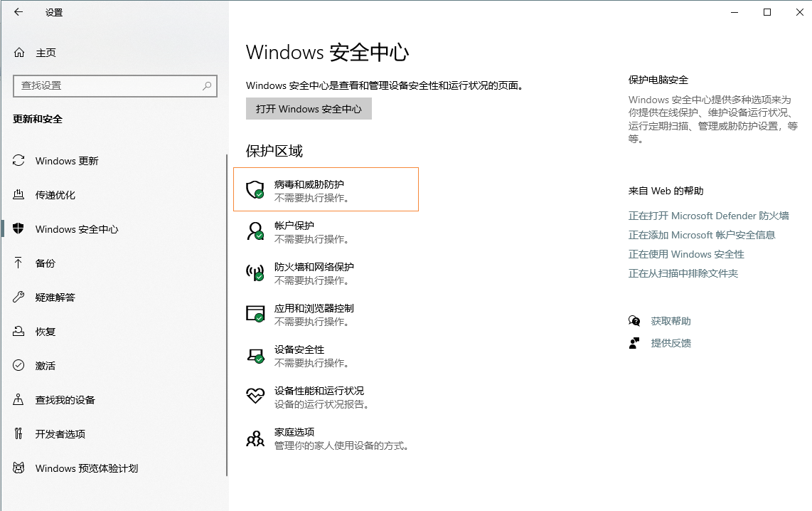The width and height of the screenshot is (812, 511).
Task: Open 激活 in the sidebar
Action: 45,365
